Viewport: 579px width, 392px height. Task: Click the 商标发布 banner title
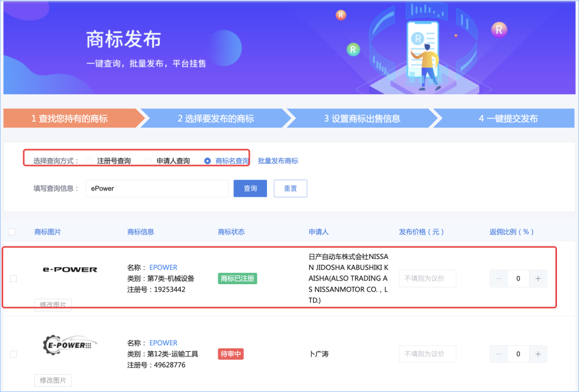pyautogui.click(x=124, y=40)
